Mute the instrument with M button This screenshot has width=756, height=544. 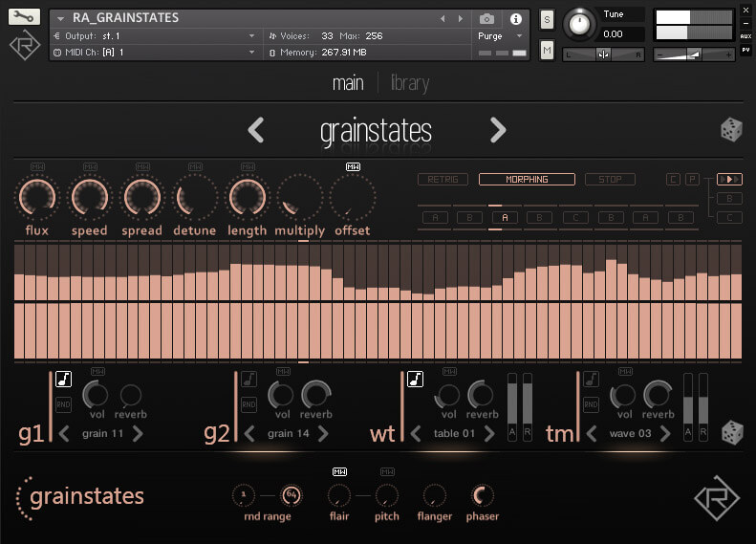[x=547, y=49]
